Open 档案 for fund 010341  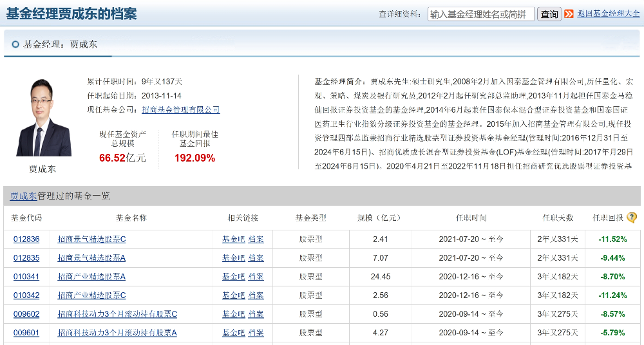(x=256, y=276)
